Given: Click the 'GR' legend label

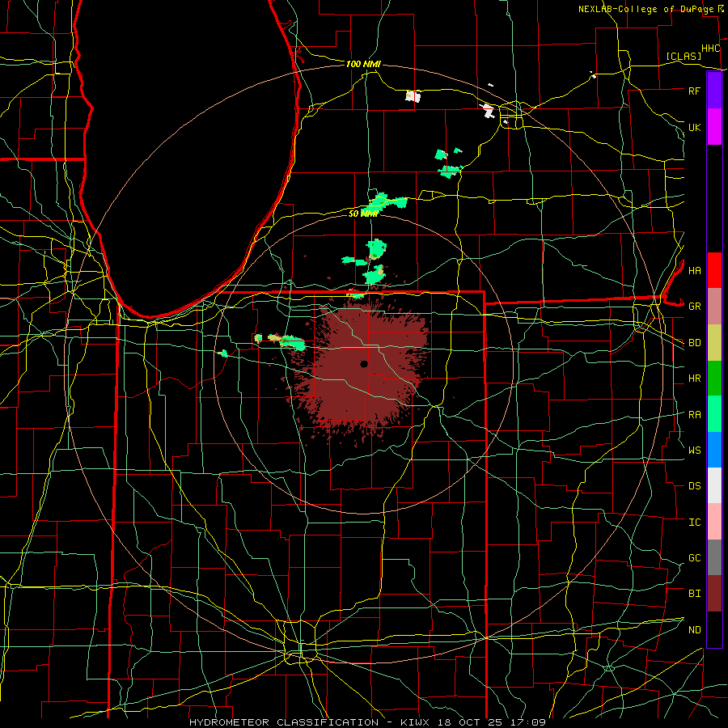Looking at the screenshot, I should tap(694, 307).
